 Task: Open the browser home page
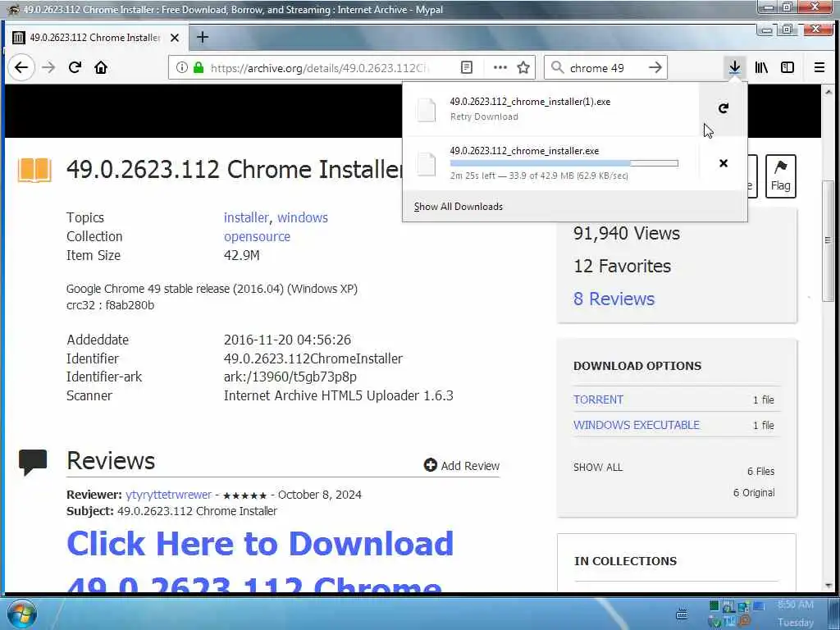point(101,67)
